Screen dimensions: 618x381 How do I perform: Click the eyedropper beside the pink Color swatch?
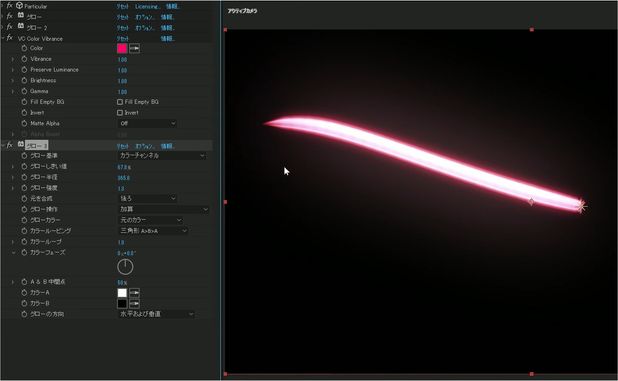click(134, 48)
